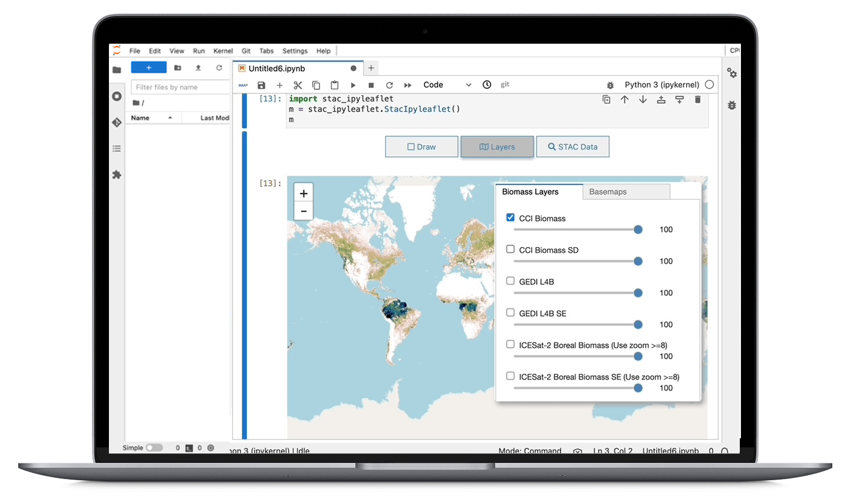The image size is (851, 504).
Task: Click the Draw button
Action: pos(422,147)
